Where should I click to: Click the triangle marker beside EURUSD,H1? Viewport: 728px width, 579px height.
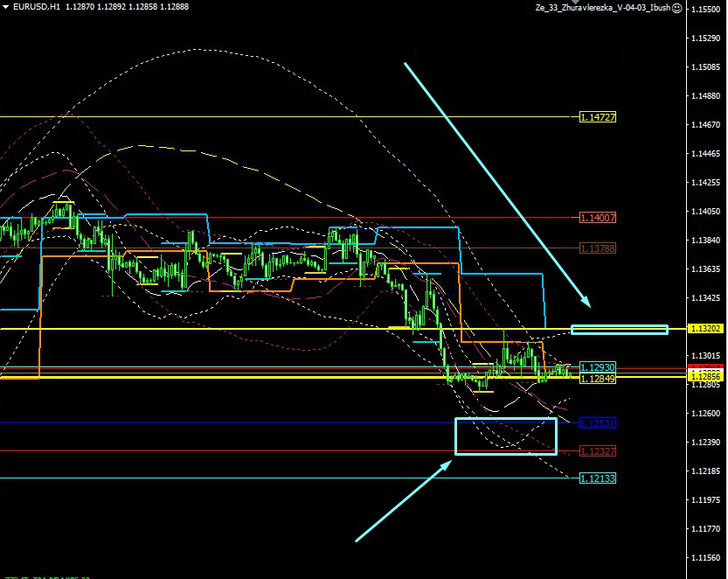pyautogui.click(x=5, y=8)
